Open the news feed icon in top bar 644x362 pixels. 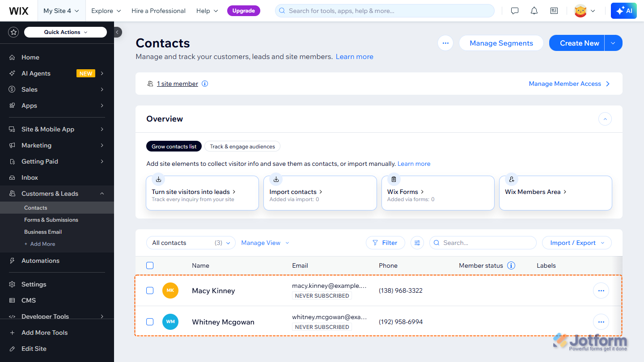tap(554, 11)
